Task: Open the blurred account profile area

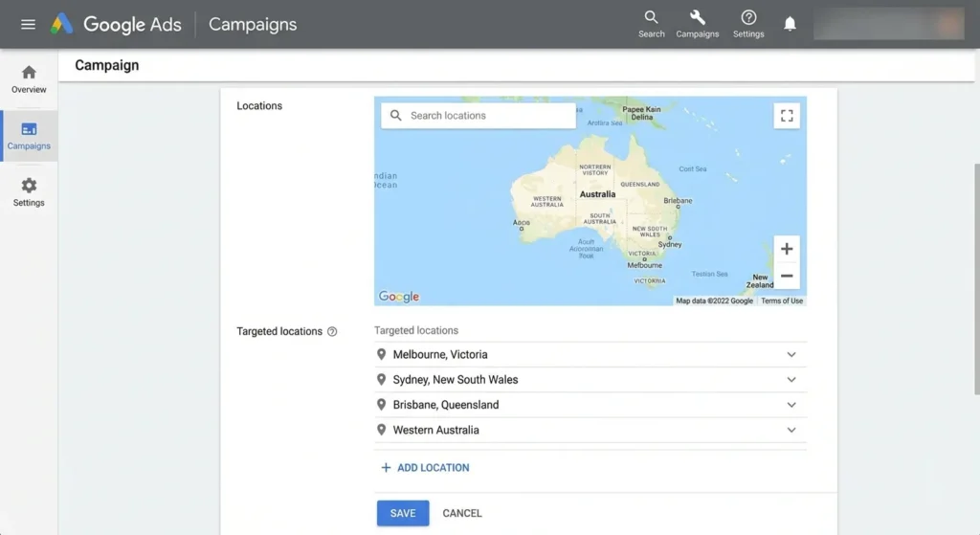Action: coord(888,24)
